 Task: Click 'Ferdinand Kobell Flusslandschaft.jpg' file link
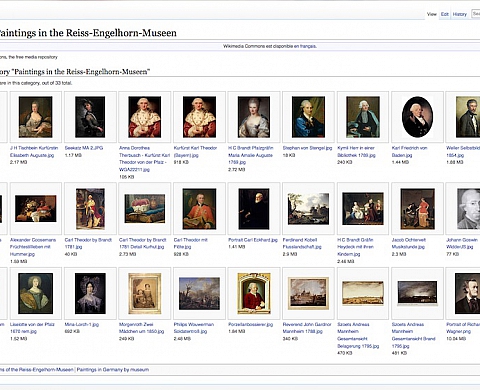pyautogui.click(x=302, y=243)
